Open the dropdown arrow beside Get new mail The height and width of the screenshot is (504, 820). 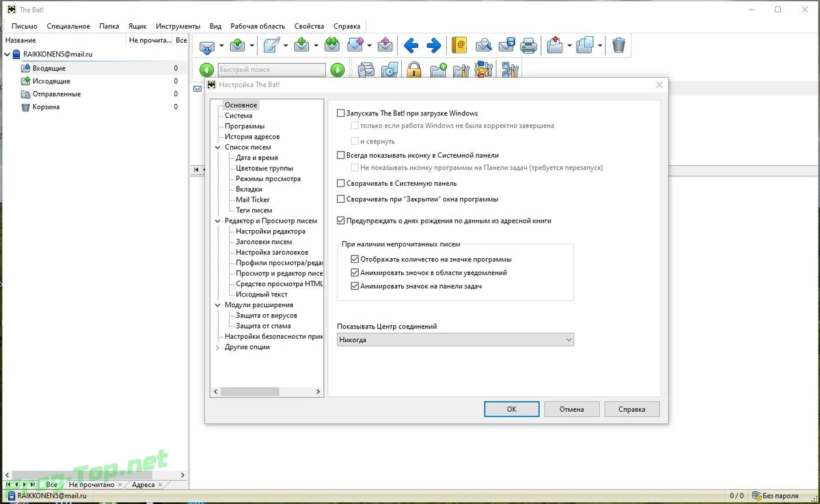[x=221, y=46]
